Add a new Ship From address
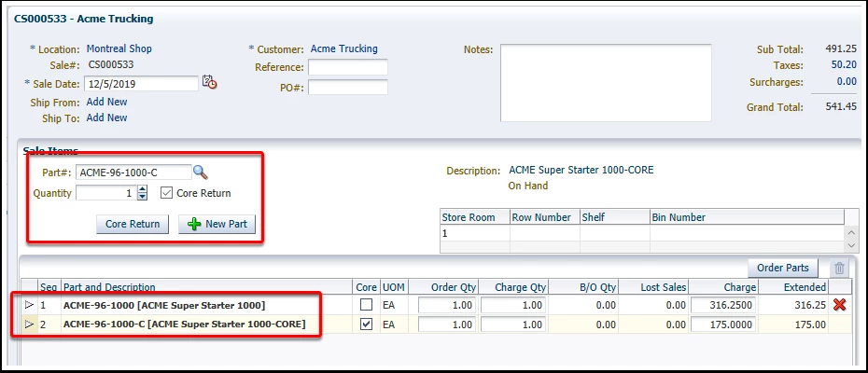868x373 pixels. pyautogui.click(x=106, y=102)
